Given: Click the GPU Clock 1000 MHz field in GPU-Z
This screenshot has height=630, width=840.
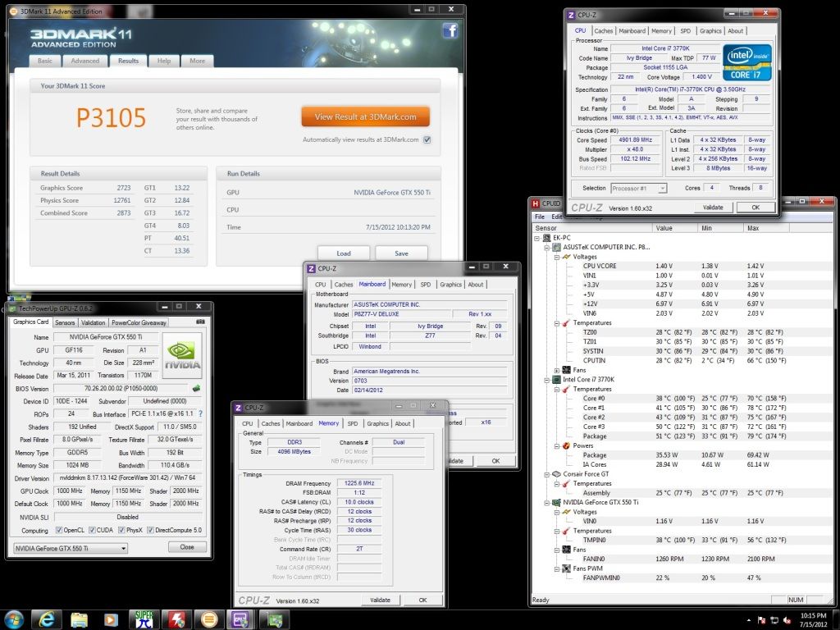Looking at the screenshot, I should tap(70, 491).
